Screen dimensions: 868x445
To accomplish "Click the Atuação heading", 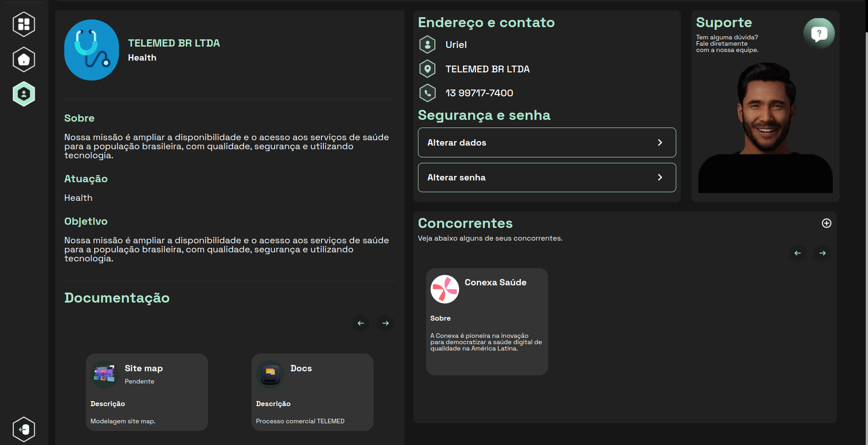I will 86,179.
